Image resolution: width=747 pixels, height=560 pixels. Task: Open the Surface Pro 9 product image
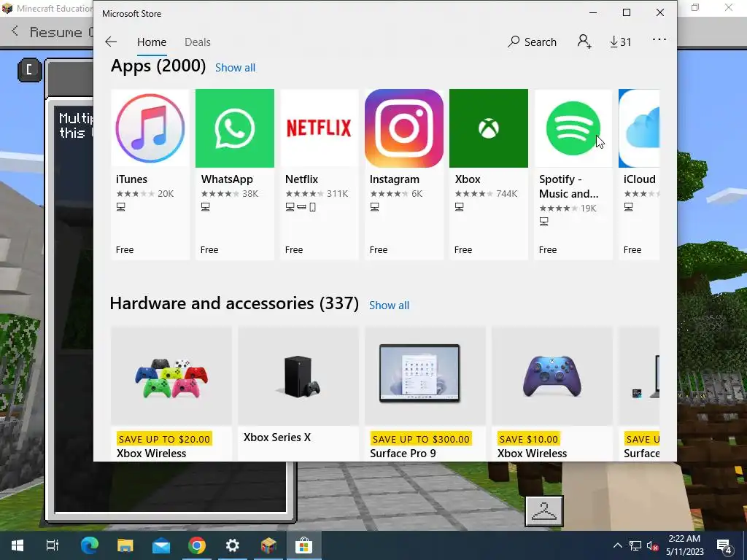[x=425, y=376]
